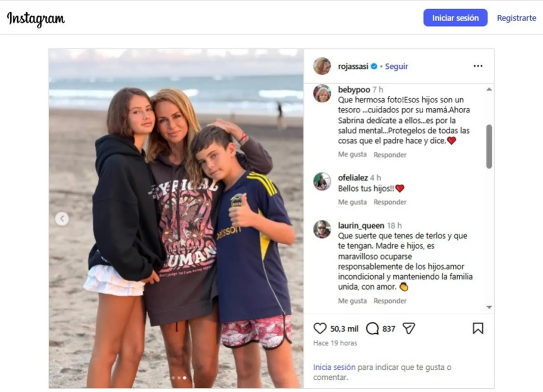Save post with bookmark icon
This screenshot has height=392, width=543.
478,328
